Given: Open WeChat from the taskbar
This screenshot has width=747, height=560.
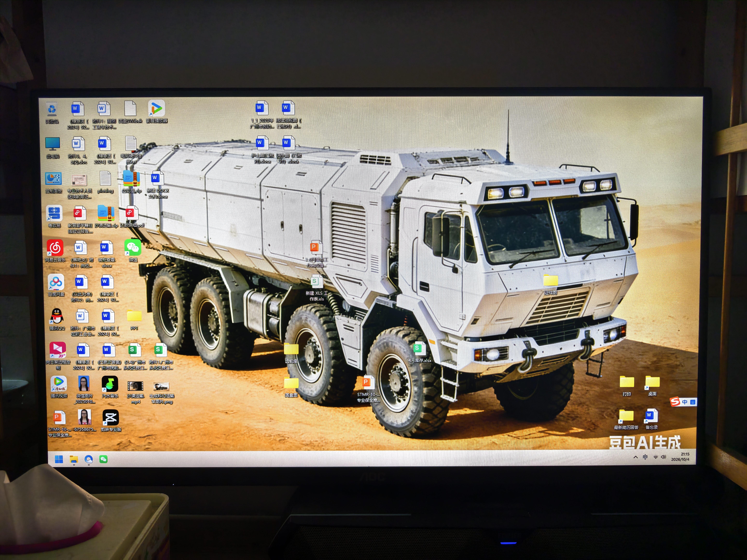Looking at the screenshot, I should click(x=103, y=459).
